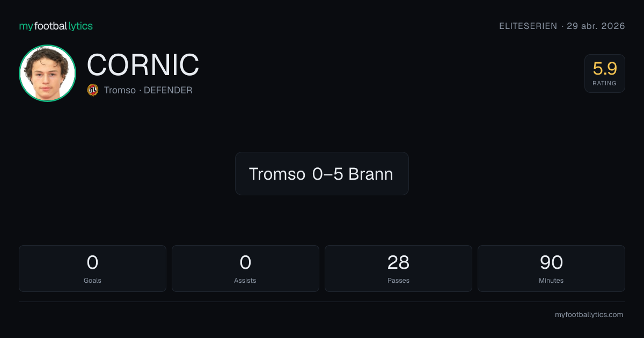Screen dimensions: 644x338
Task: Click the 29 abr. 2026 date
Action: click(596, 26)
